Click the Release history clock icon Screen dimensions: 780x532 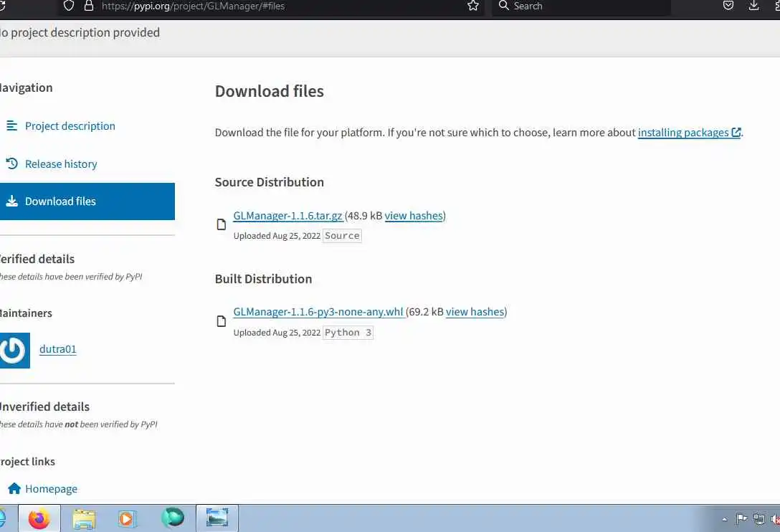[12, 163]
